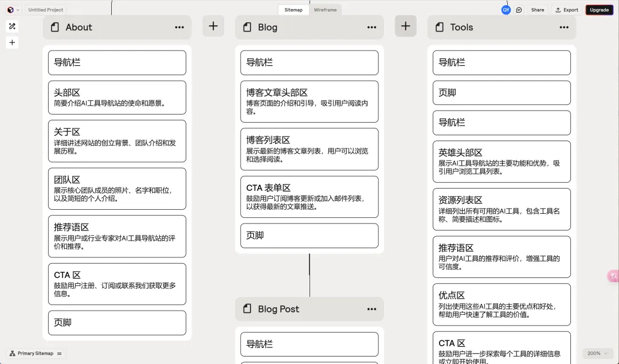The image size is (619, 364).
Task: Select the Blog page title
Action: click(x=268, y=28)
